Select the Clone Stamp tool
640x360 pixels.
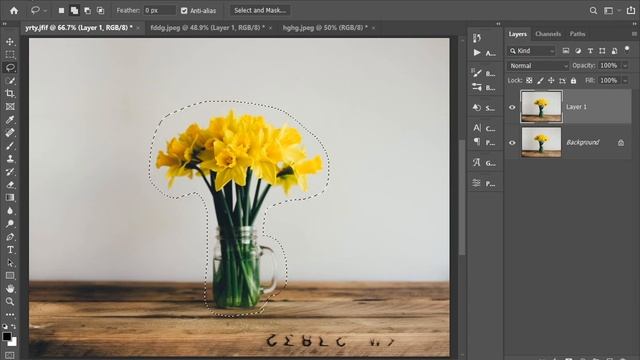tap(10, 159)
